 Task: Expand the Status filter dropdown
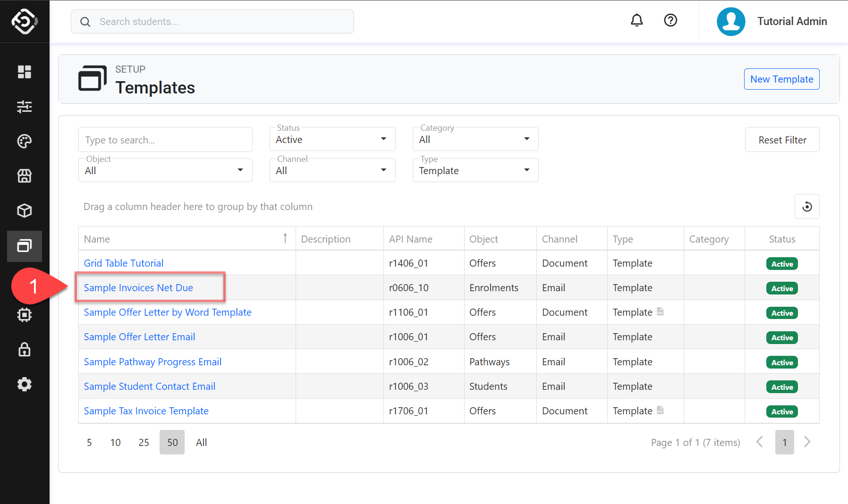tap(332, 139)
